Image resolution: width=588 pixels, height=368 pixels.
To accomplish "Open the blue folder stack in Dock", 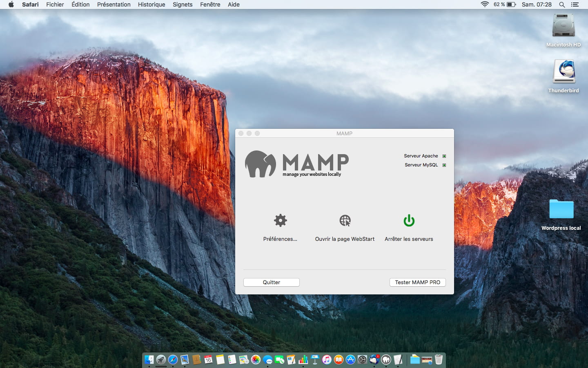I will [415, 359].
